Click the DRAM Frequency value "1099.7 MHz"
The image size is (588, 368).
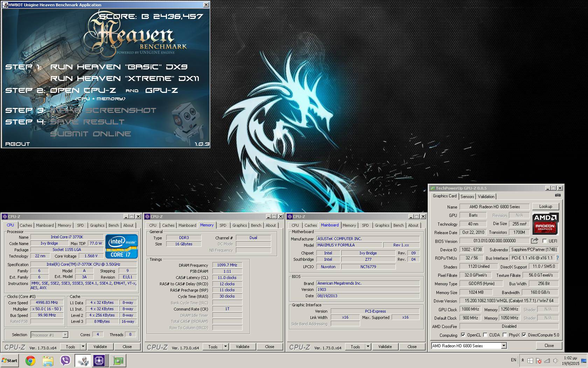227,265
